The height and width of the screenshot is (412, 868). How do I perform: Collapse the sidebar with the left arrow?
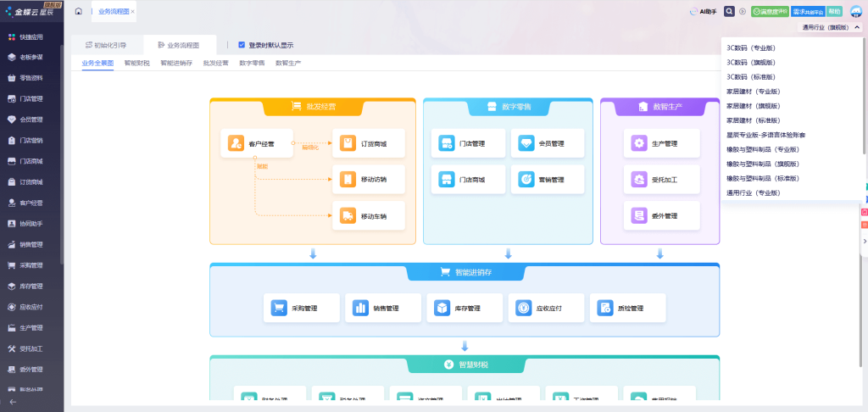click(12, 401)
